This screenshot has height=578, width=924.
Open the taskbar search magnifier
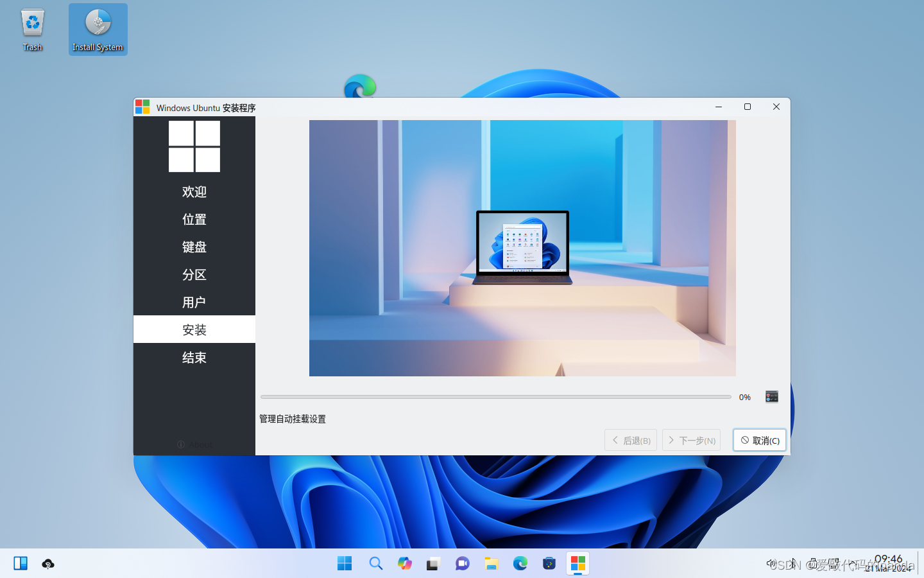click(x=376, y=563)
